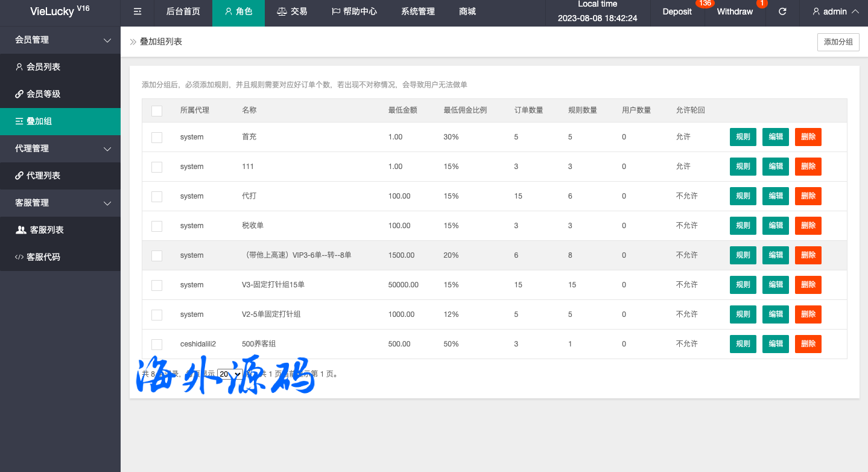Open Deposit notifications with 136 badge
This screenshot has width=868, height=472.
point(677,11)
